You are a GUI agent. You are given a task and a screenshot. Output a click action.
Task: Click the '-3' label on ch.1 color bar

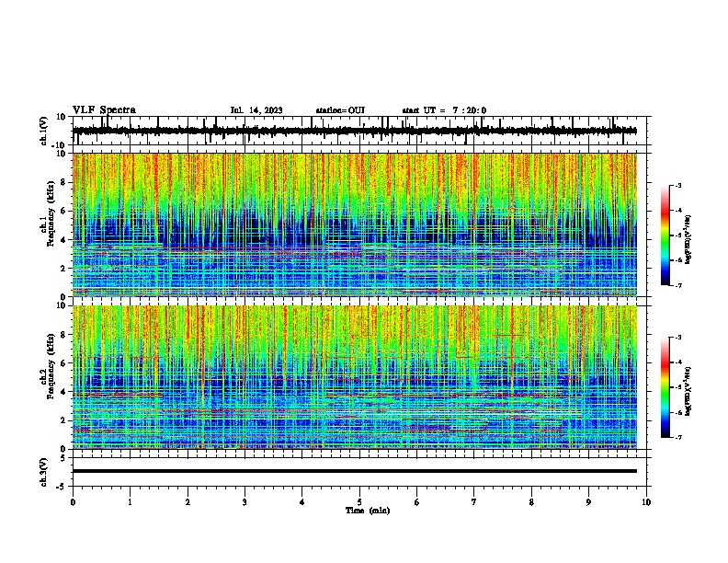coord(677,185)
